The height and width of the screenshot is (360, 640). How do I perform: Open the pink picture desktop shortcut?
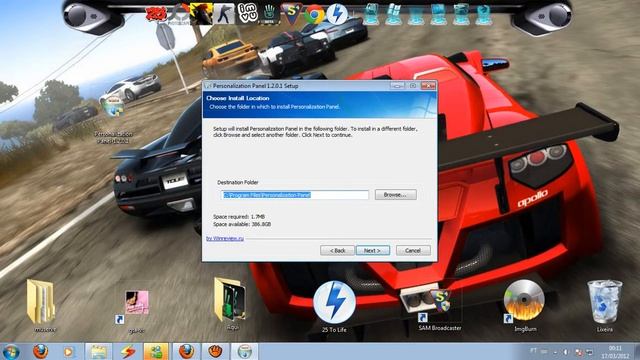pyautogui.click(x=136, y=311)
